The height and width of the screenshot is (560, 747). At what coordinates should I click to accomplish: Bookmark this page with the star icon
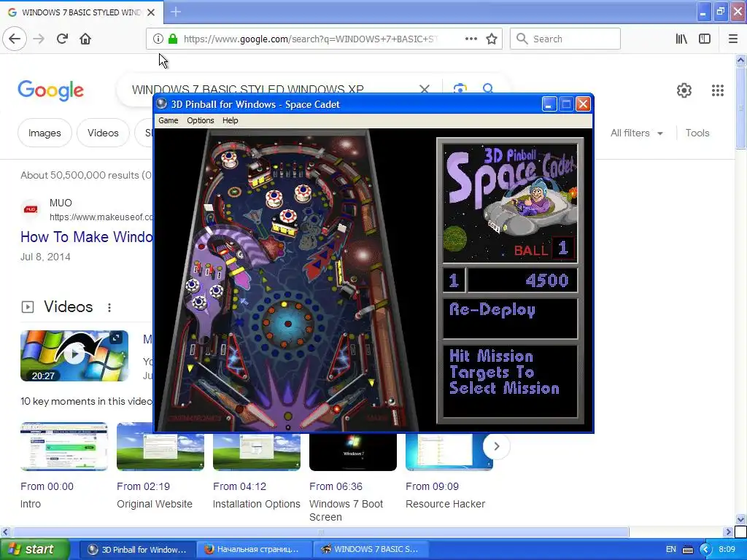pos(492,39)
